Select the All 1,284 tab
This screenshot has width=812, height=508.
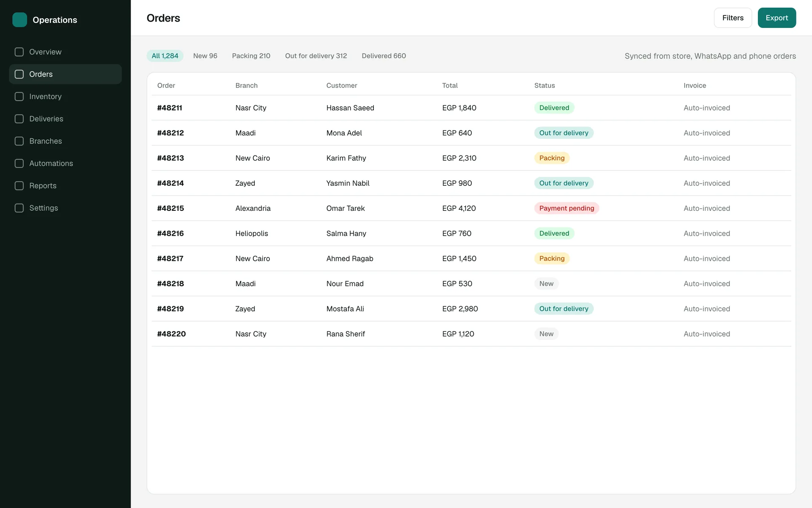pyautogui.click(x=165, y=56)
